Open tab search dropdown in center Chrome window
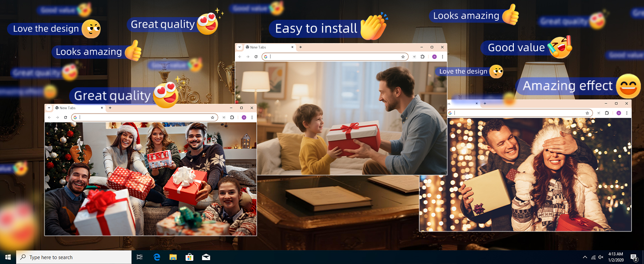The width and height of the screenshot is (644, 264). click(x=239, y=47)
